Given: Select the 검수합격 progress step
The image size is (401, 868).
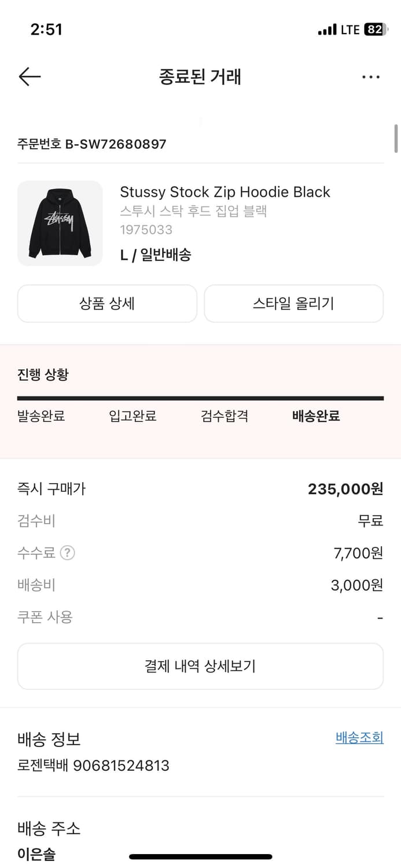Looking at the screenshot, I should coord(225,416).
